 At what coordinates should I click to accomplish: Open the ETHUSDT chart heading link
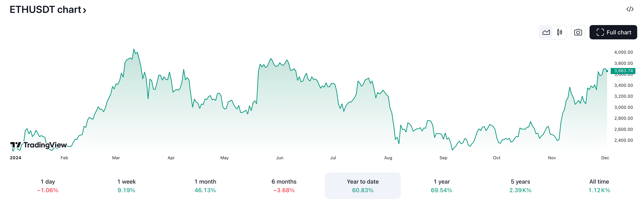45,9
